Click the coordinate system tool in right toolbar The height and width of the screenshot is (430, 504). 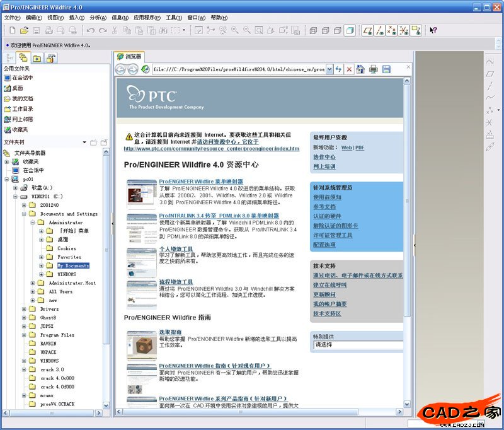pos(490,122)
